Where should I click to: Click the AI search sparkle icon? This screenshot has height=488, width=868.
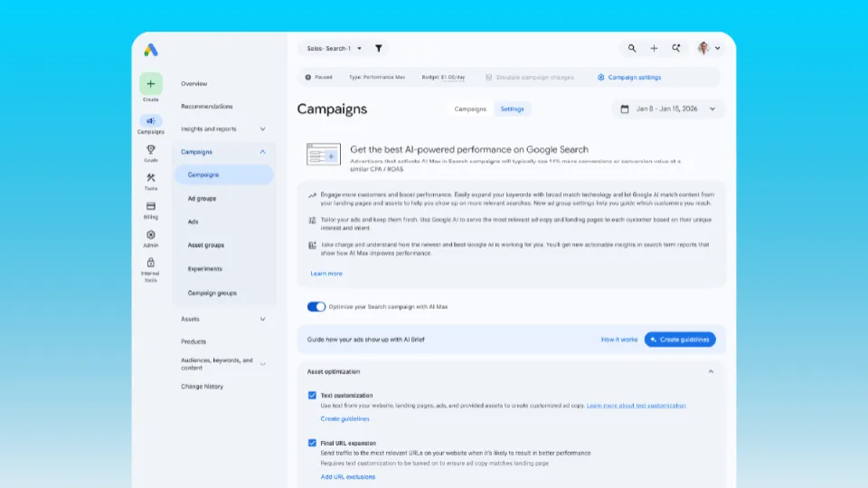[x=676, y=49]
